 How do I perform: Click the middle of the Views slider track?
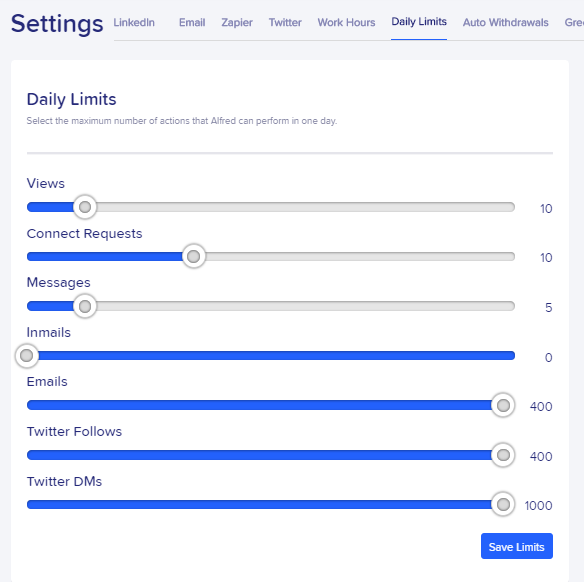tap(271, 207)
